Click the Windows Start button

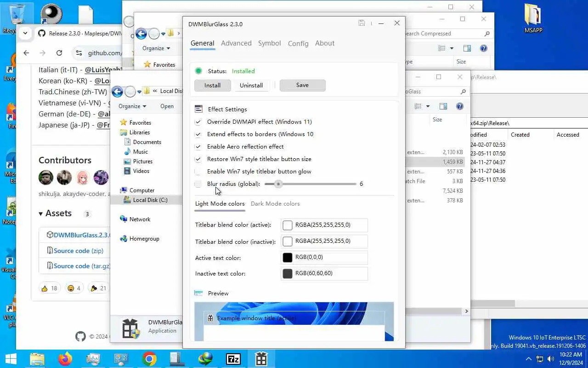point(11,359)
